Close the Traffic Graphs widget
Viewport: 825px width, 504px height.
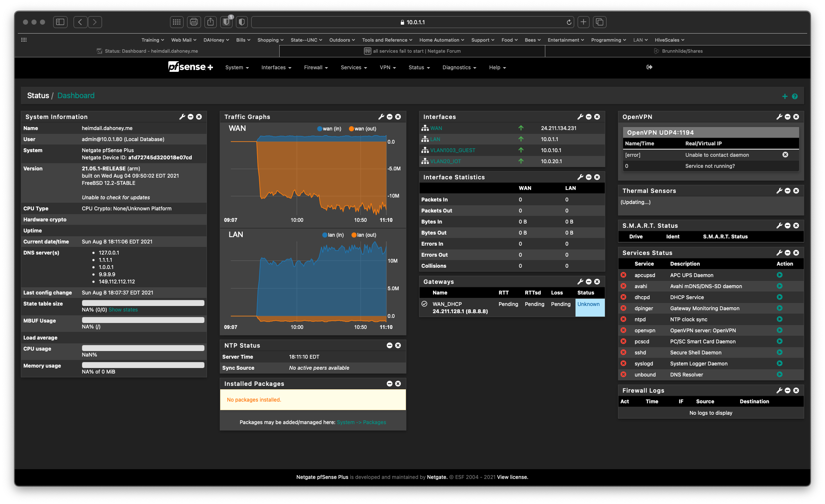(398, 117)
